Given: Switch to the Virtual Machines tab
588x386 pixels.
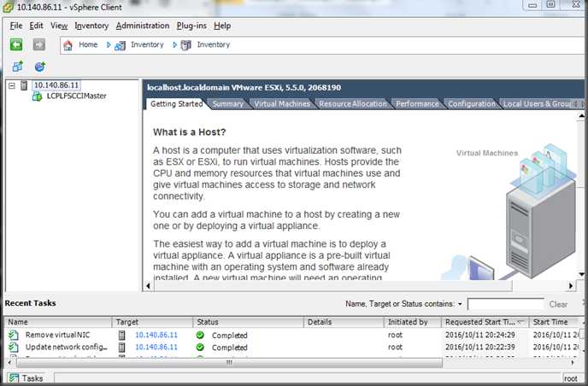Looking at the screenshot, I should (x=282, y=104).
